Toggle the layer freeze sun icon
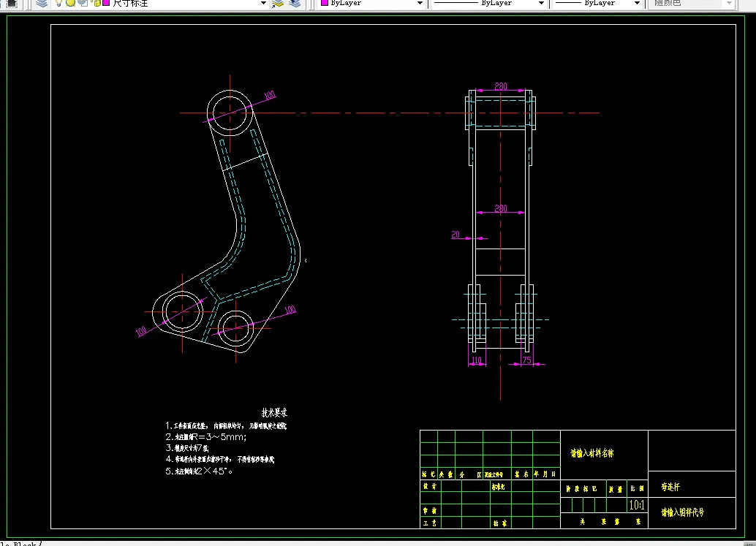The width and height of the screenshot is (756, 546). [71, 3]
